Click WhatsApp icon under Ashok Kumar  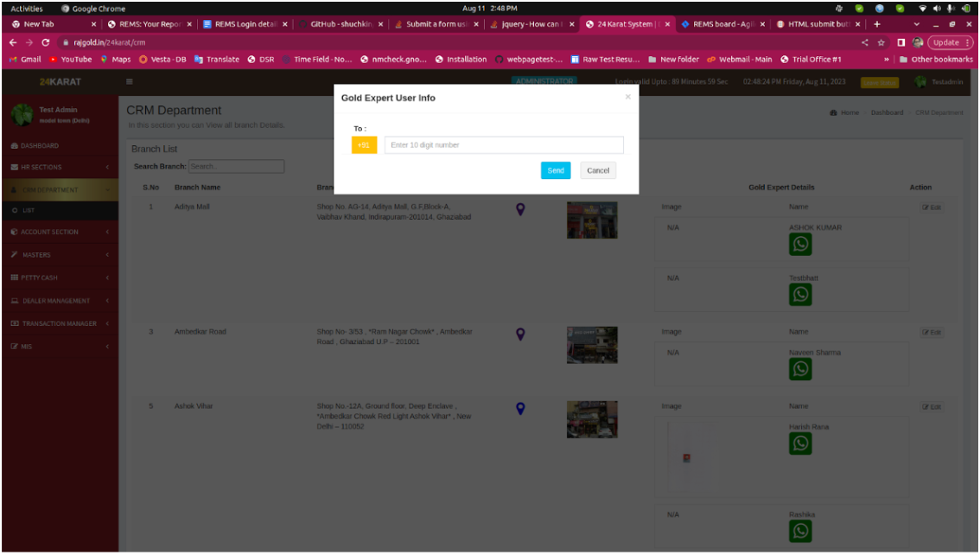(x=800, y=245)
